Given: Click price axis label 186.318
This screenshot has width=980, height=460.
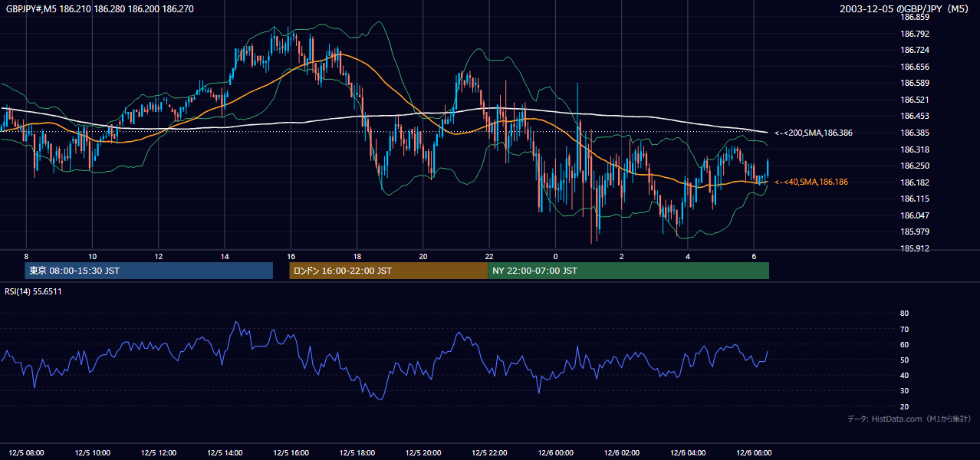Looking at the screenshot, I should (916, 149).
